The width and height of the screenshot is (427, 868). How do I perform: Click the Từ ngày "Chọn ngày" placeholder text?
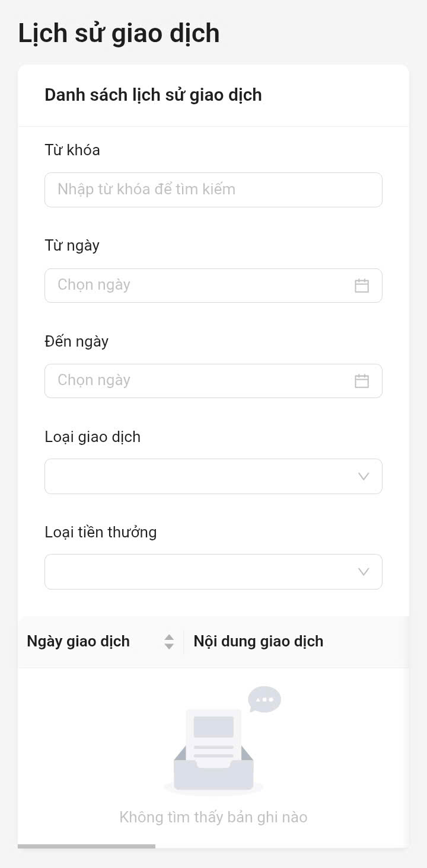(x=94, y=285)
